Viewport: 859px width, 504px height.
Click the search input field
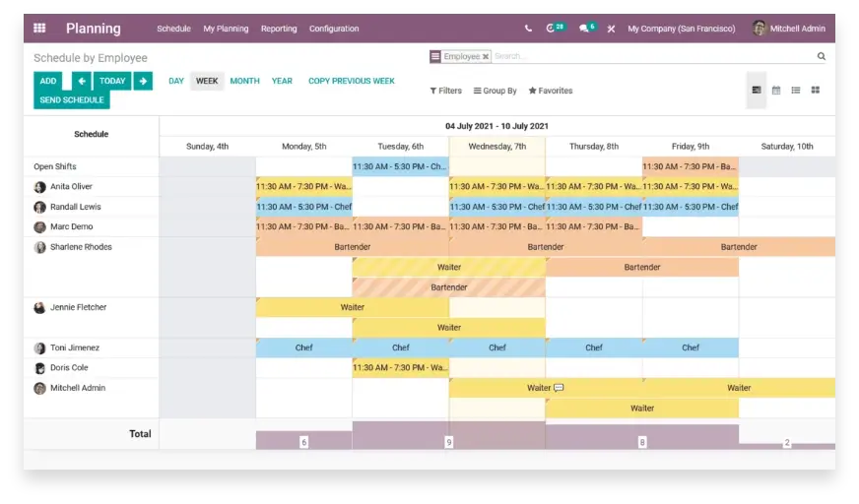(650, 57)
